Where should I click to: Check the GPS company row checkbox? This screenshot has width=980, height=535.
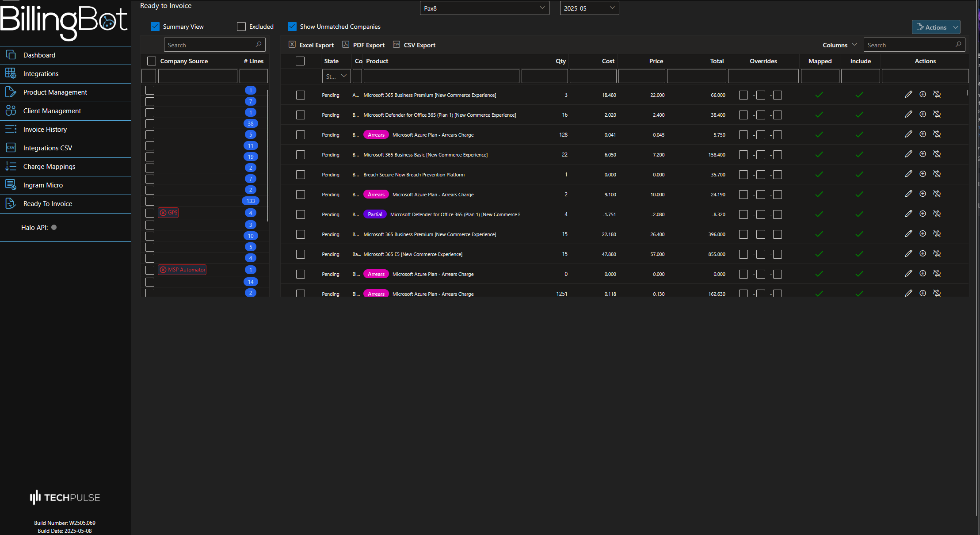coord(150,213)
